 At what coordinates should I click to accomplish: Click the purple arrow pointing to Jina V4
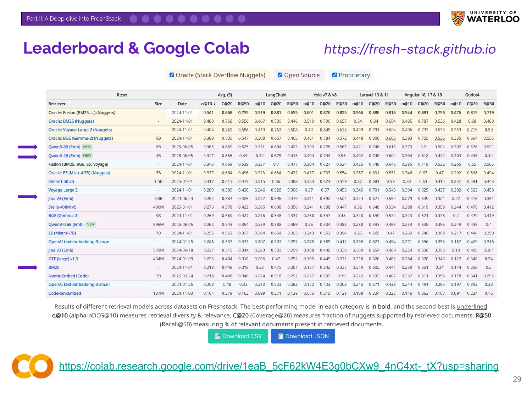(x=28, y=197)
